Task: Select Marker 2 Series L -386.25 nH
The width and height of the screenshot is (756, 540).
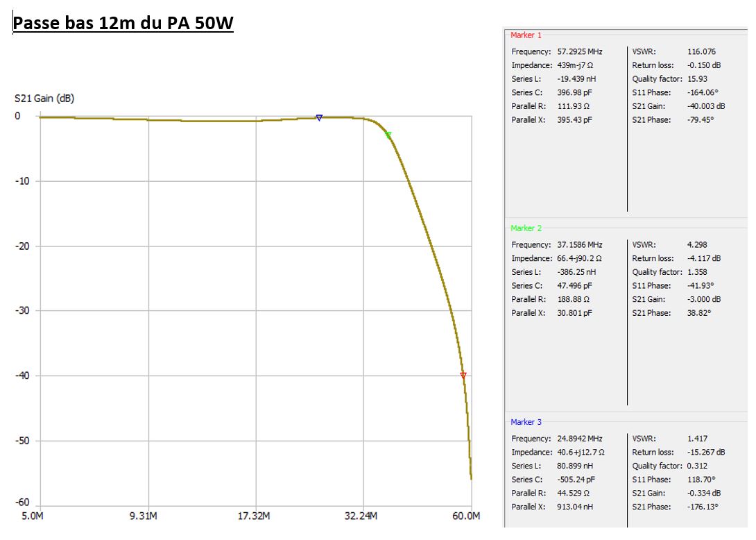Action: point(576,271)
